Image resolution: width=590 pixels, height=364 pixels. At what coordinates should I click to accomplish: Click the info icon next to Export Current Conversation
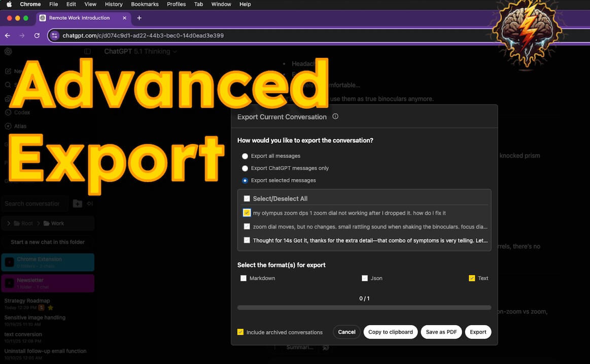point(335,117)
